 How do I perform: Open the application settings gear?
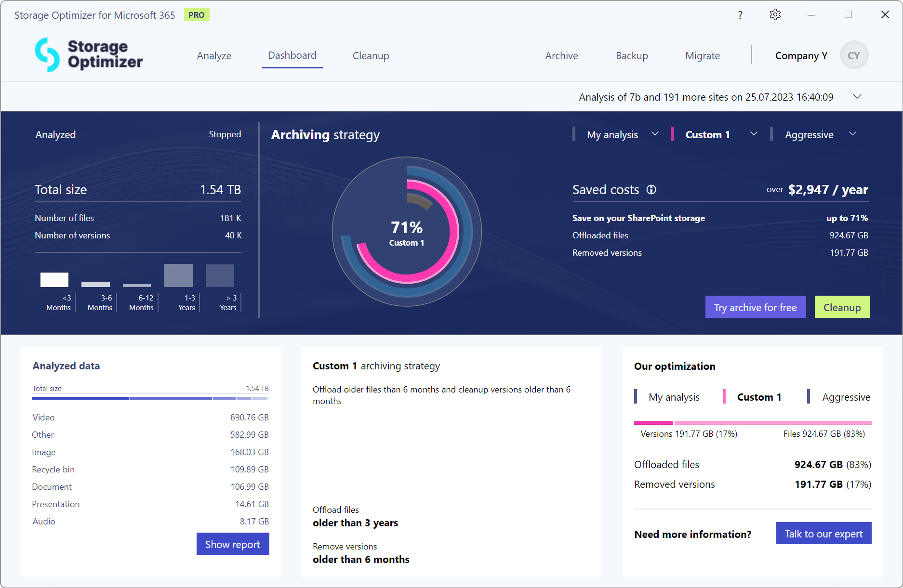point(775,14)
